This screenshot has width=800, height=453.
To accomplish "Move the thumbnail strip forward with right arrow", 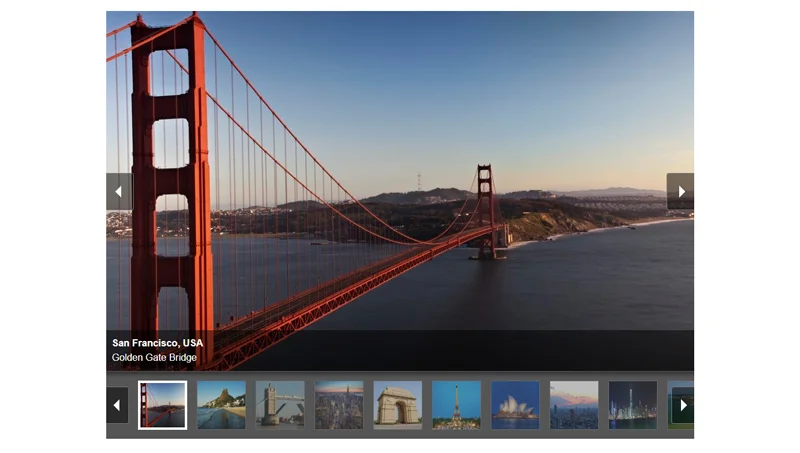I will pyautogui.click(x=683, y=405).
